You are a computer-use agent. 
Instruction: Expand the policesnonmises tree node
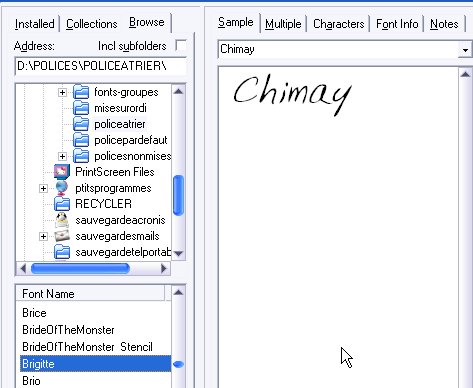coord(62,156)
